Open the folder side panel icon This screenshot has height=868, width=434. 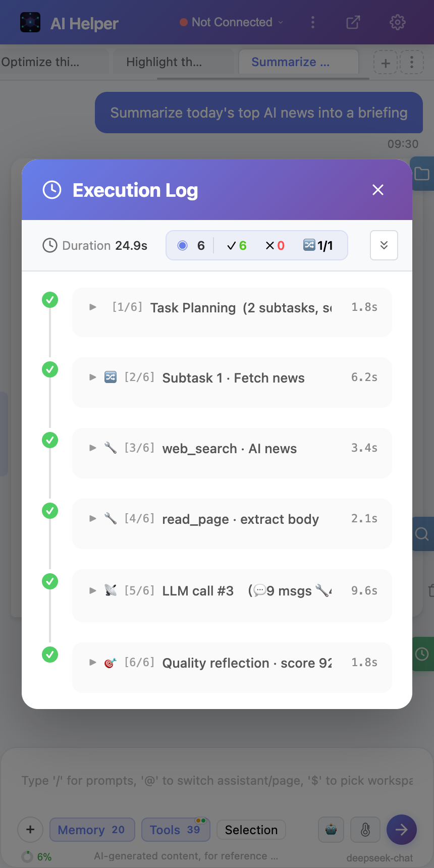[422, 174]
